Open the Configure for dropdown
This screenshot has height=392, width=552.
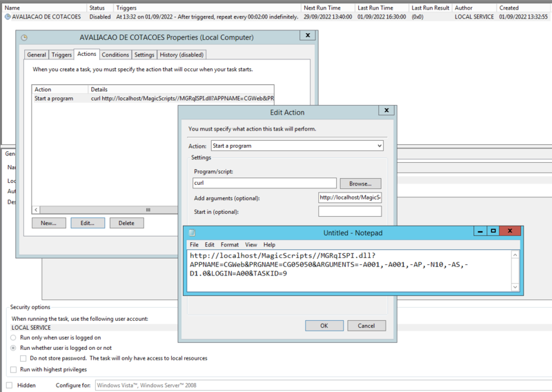click(x=323, y=385)
